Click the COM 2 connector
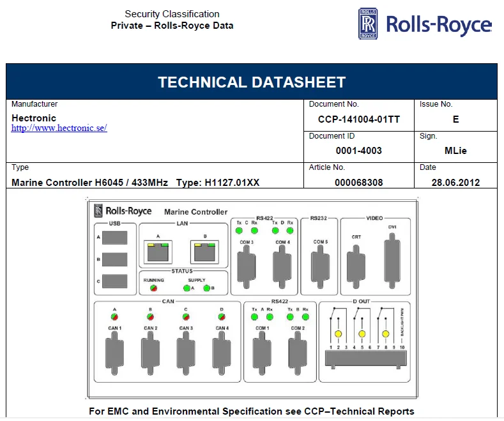 point(298,353)
